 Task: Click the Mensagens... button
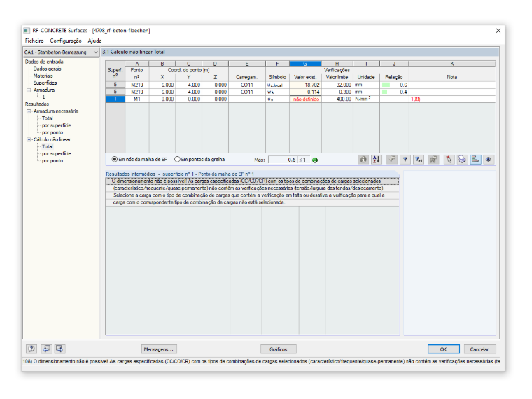tap(159, 349)
